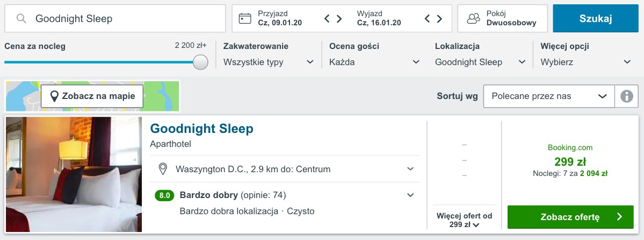Open Goodnight Sleep hotel title link
This screenshot has height=240, width=644.
(201, 129)
